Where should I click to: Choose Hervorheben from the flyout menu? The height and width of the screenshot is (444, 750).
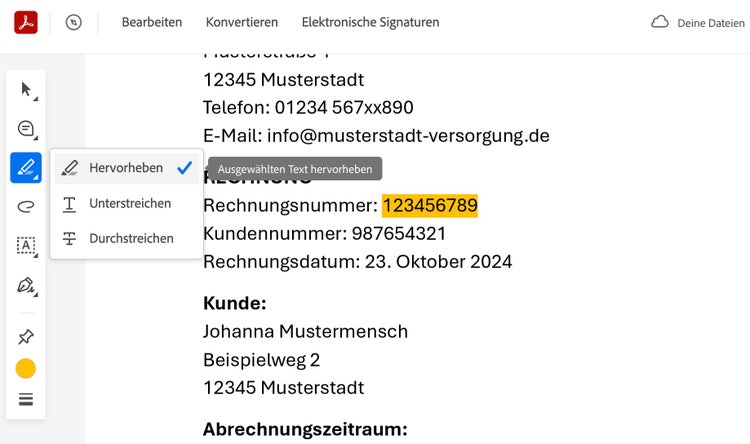coord(125,168)
